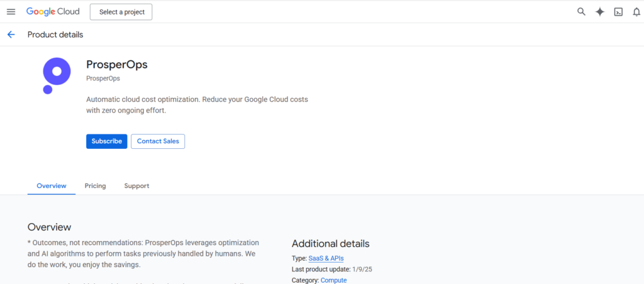The width and height of the screenshot is (644, 284).
Task: Click the Google Cloud logo
Action: (x=53, y=12)
